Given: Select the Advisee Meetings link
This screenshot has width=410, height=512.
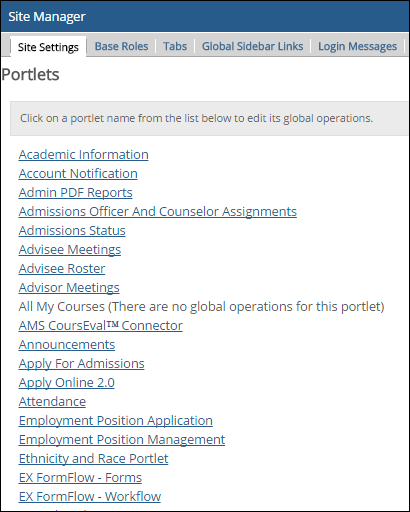Looking at the screenshot, I should (x=70, y=250).
